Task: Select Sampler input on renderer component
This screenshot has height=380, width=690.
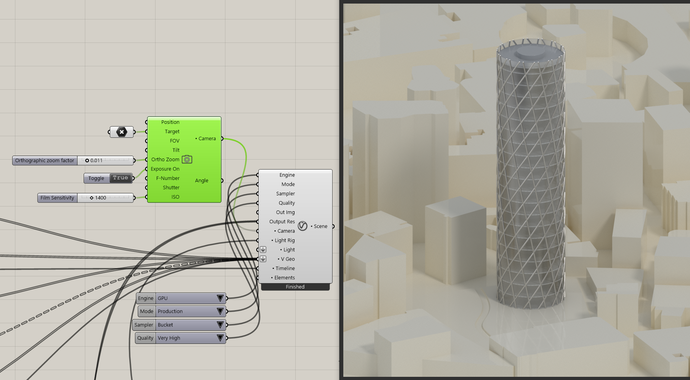Action: pyautogui.click(x=286, y=194)
